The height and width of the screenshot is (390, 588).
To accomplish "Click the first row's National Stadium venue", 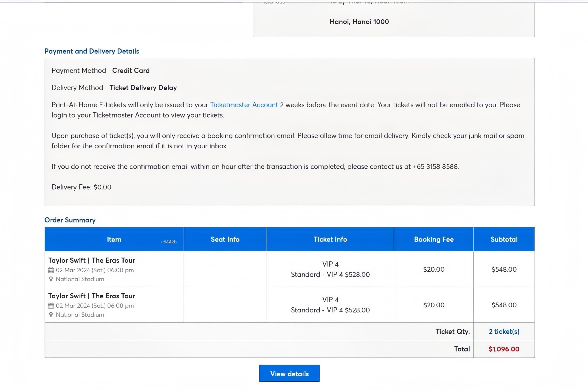I will [80, 279].
